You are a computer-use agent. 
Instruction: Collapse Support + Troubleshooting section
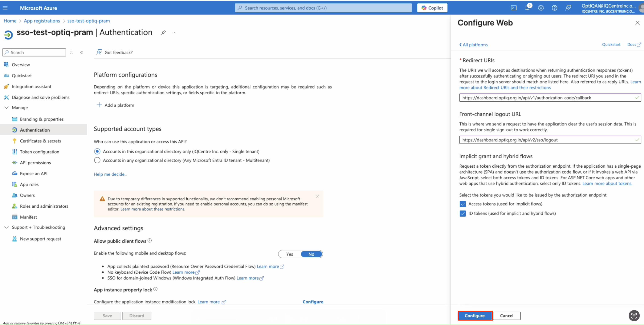[x=7, y=227]
